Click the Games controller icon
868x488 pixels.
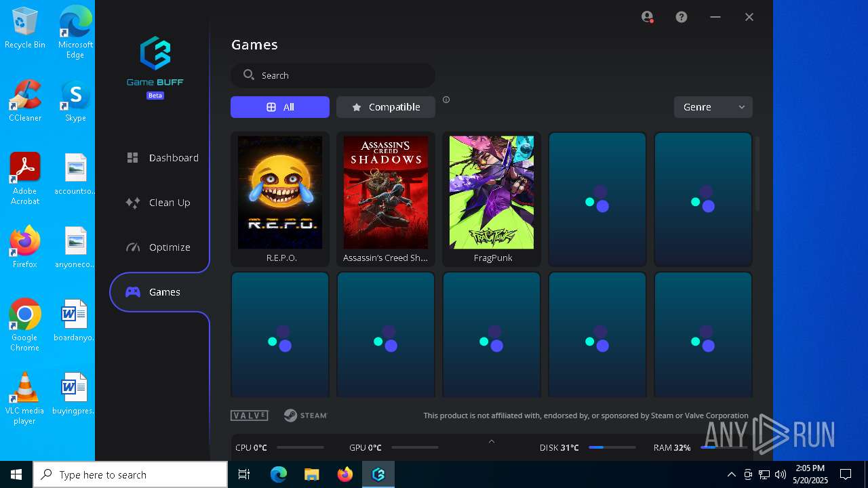click(x=133, y=291)
